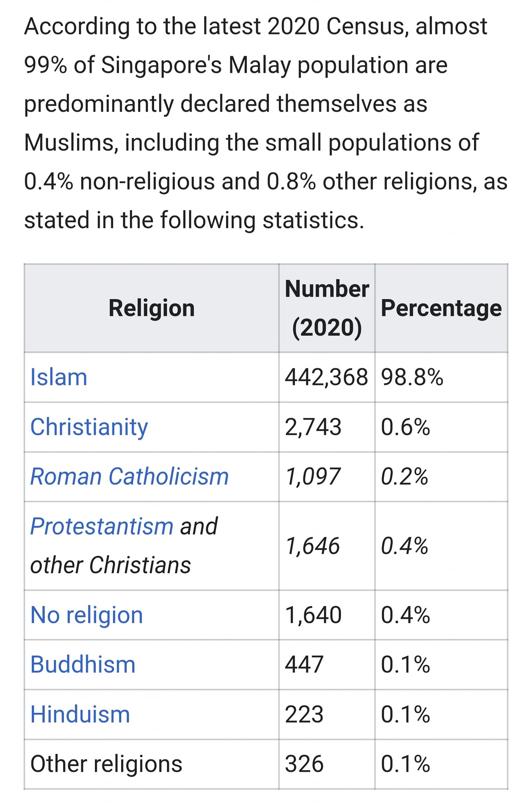Select the 442,368 cell for Islam
The width and height of the screenshot is (532, 803).
pyautogui.click(x=327, y=377)
